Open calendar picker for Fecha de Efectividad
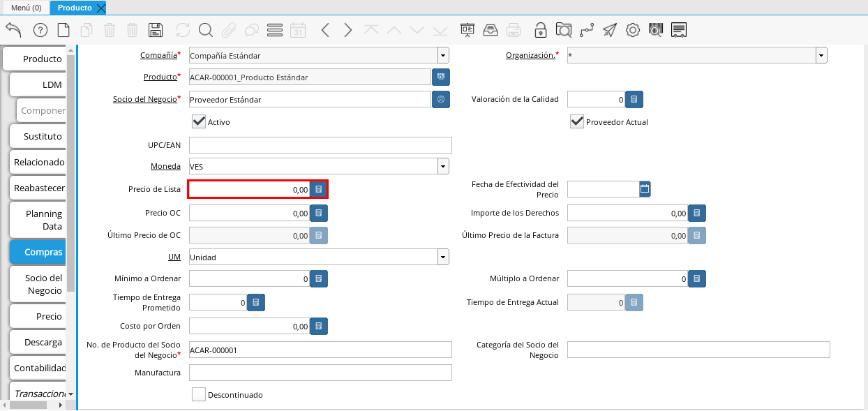This screenshot has width=868, height=411. (x=645, y=188)
